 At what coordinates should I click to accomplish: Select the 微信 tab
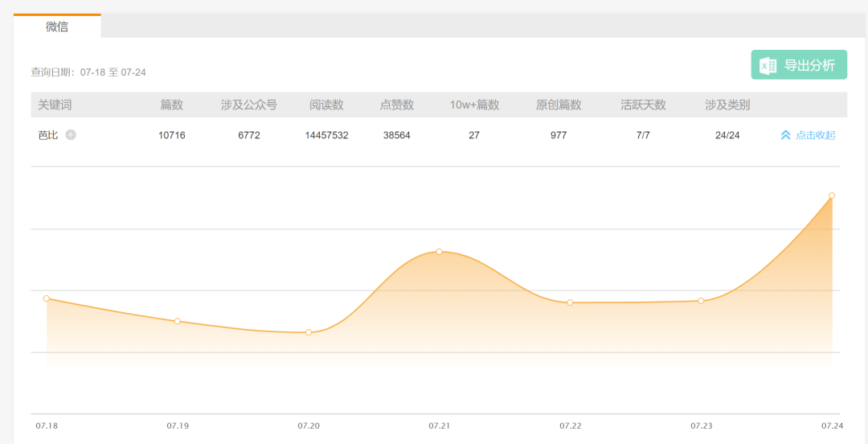[57, 27]
